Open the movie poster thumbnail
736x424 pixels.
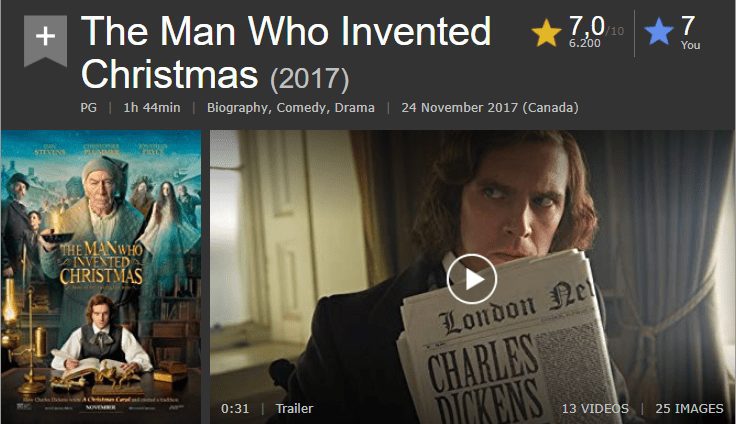point(101,277)
